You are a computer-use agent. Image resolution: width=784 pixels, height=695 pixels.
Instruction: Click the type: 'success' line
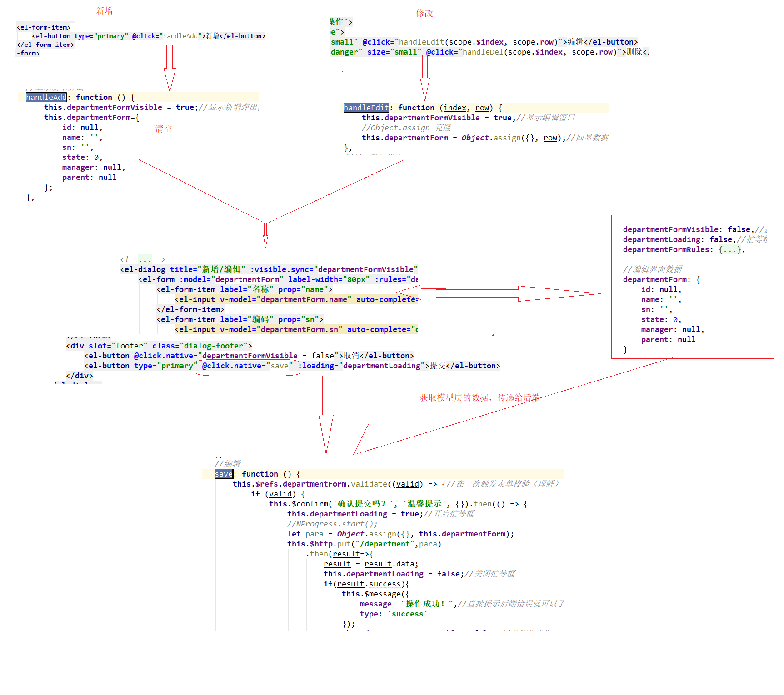[x=394, y=614]
